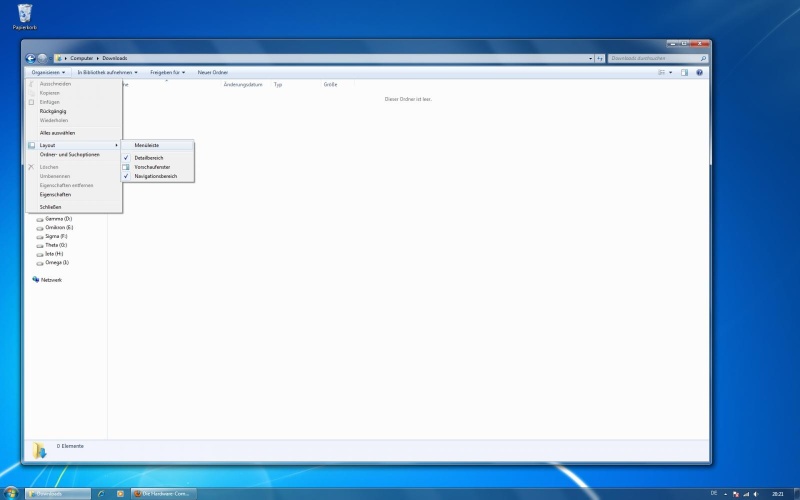Viewport: 800px width, 500px height.
Task: Click Downloads taskbar button
Action: coord(58,494)
